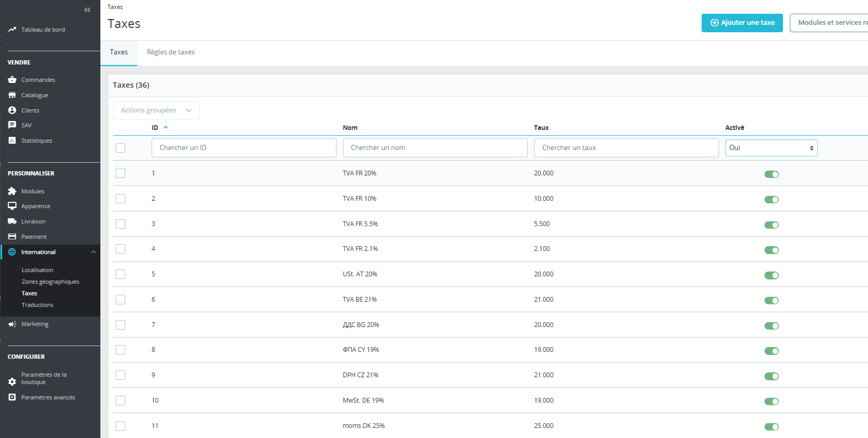Open the Activé filter dropdown showing Oui
The height and width of the screenshot is (438, 868).
tap(771, 148)
